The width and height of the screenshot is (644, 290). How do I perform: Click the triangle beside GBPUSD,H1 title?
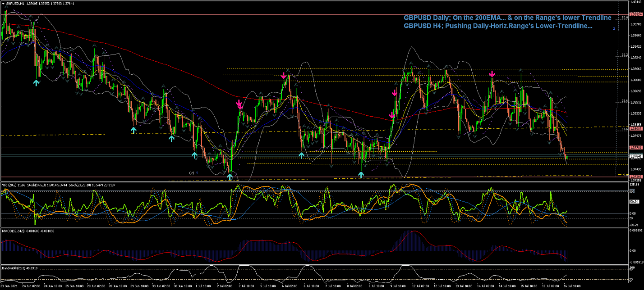[4, 3]
